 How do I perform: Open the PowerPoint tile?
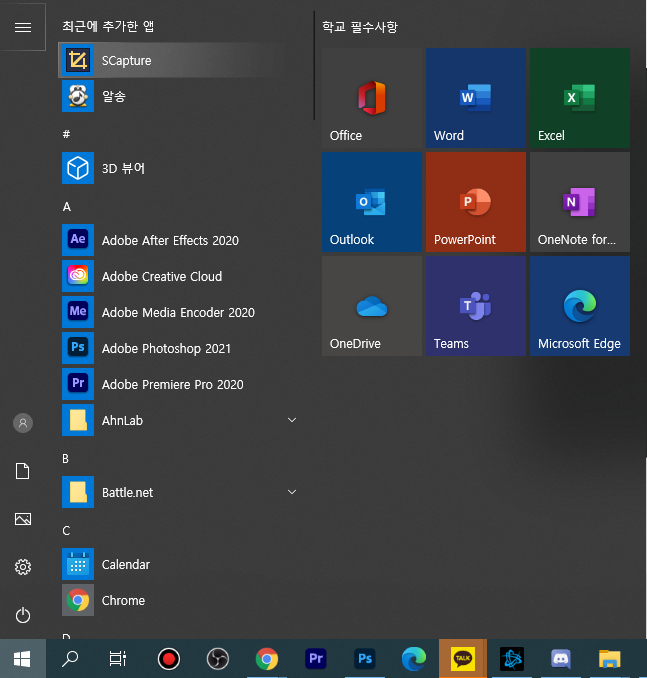(476, 202)
